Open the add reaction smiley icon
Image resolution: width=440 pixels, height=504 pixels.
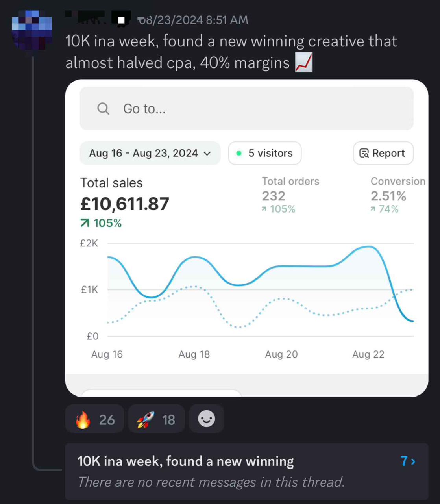(x=207, y=419)
